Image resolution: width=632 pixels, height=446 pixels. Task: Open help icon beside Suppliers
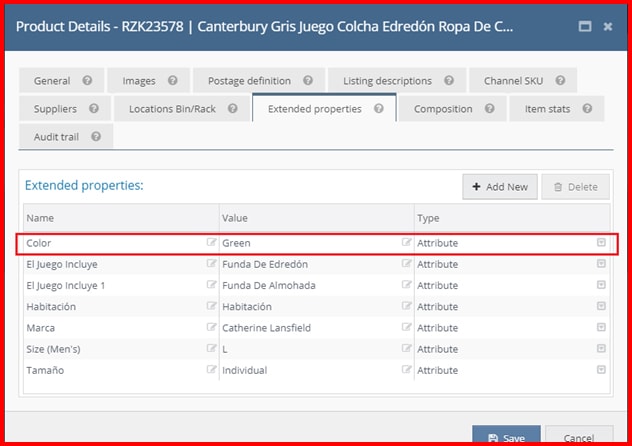(x=94, y=108)
